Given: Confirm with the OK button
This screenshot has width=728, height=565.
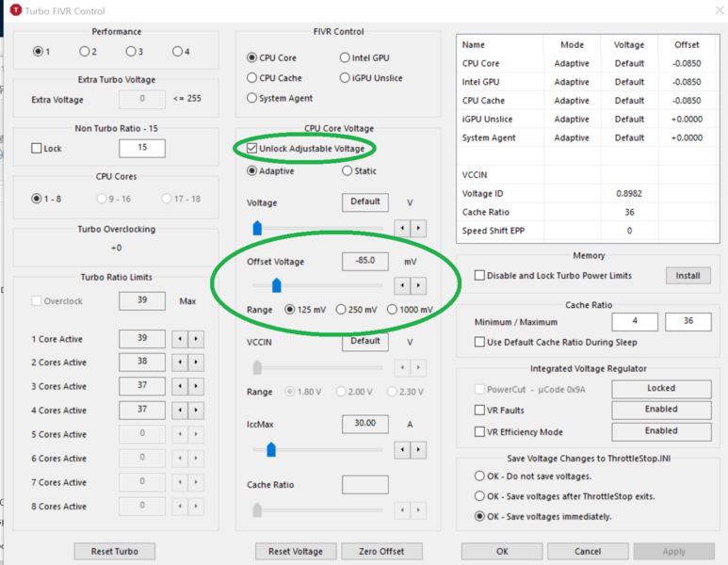Looking at the screenshot, I should [x=502, y=551].
